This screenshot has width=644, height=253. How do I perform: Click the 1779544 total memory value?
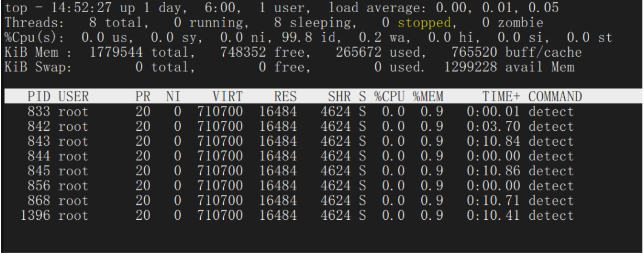[x=116, y=52]
